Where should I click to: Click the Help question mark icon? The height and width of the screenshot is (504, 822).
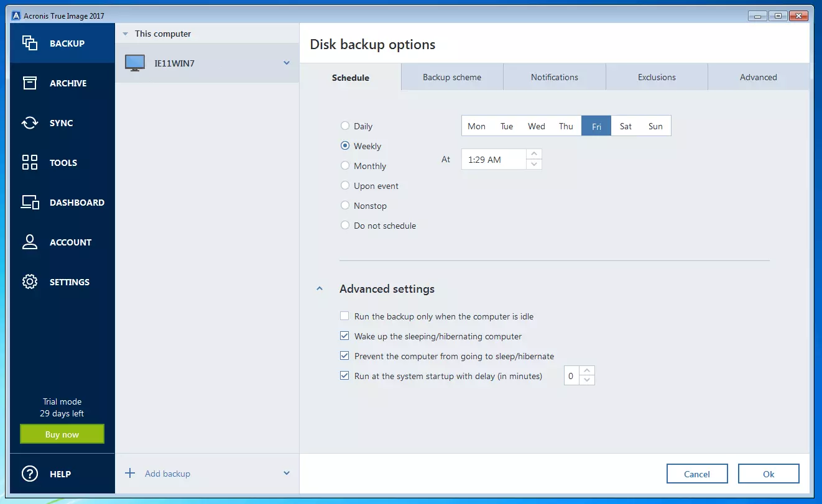(30, 474)
